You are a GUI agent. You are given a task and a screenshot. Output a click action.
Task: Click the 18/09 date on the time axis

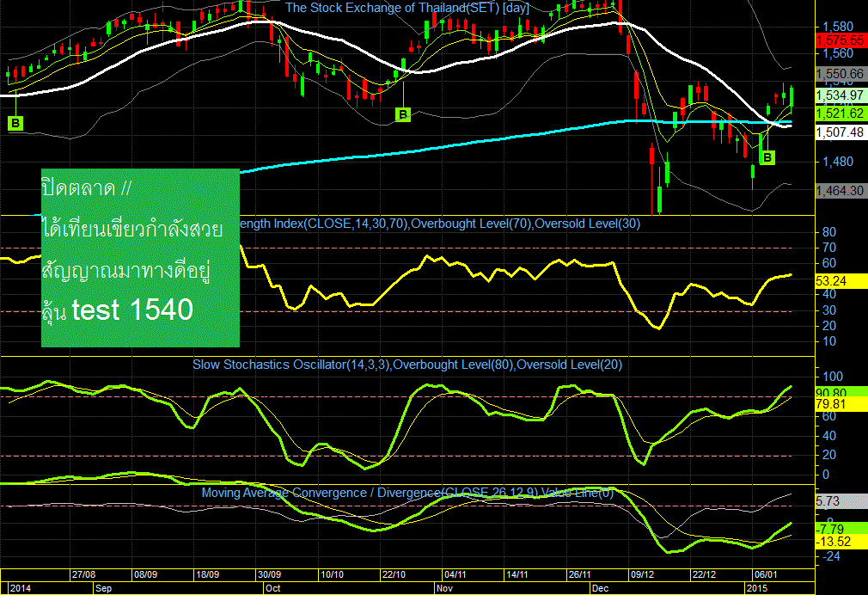208,574
